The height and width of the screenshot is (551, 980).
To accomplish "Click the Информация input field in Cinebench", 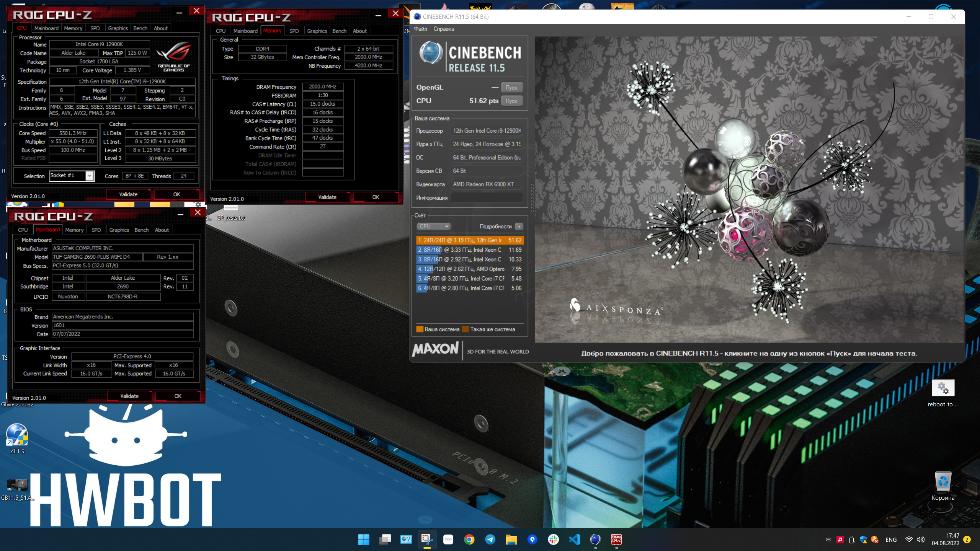I will pos(487,198).
